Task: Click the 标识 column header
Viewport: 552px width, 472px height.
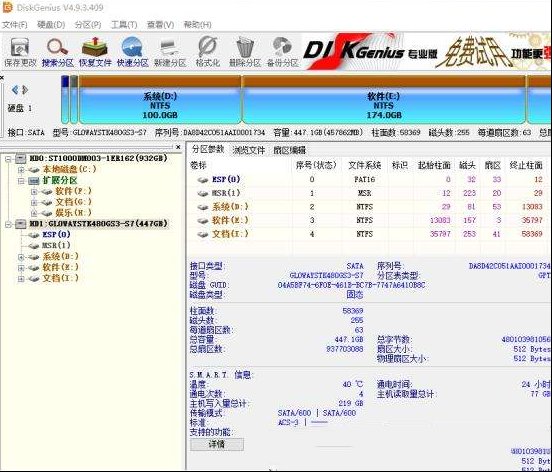Action: [x=400, y=165]
